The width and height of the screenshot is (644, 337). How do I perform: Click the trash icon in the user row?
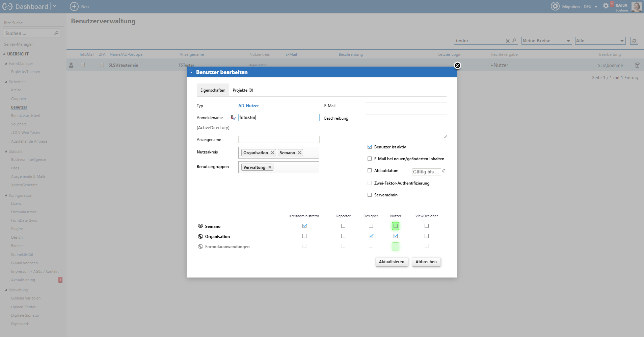[x=637, y=65]
